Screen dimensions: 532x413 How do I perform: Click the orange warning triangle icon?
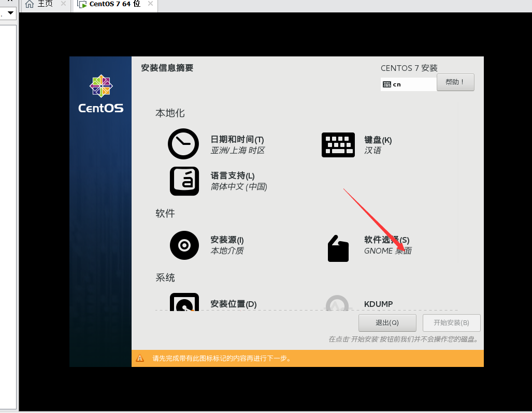(140, 359)
